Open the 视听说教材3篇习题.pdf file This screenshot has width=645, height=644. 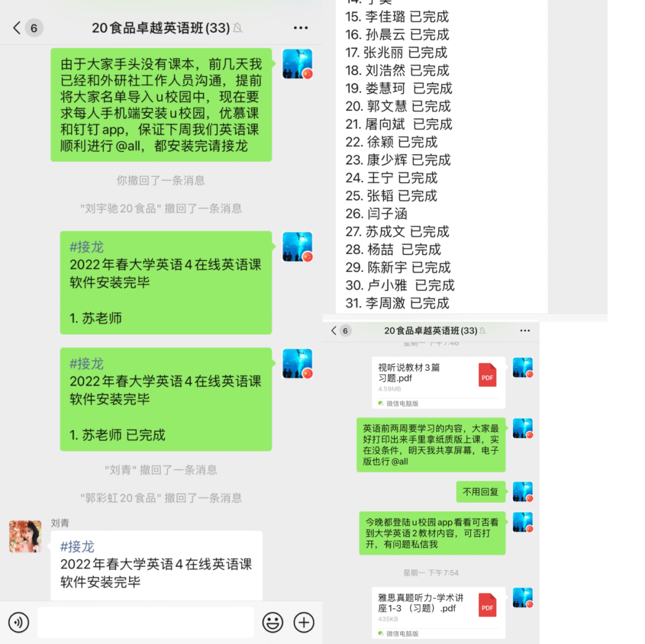[438, 383]
